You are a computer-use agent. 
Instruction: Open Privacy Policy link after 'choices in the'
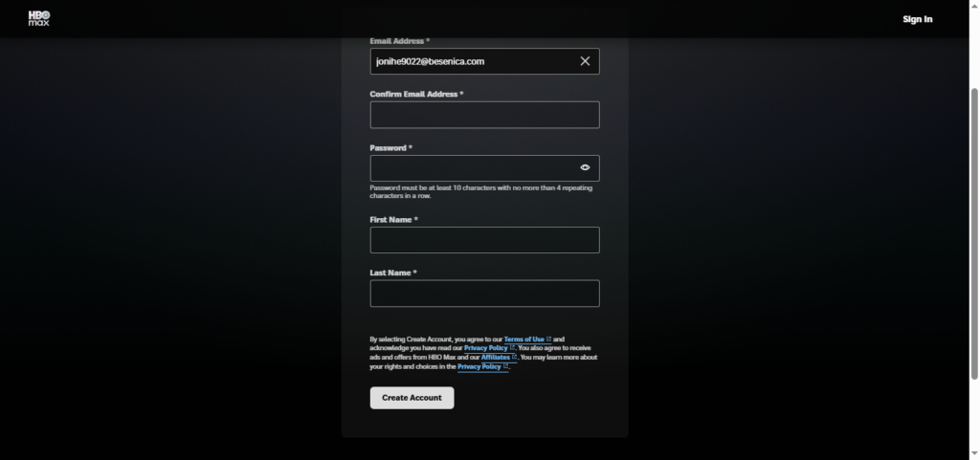pos(482,367)
